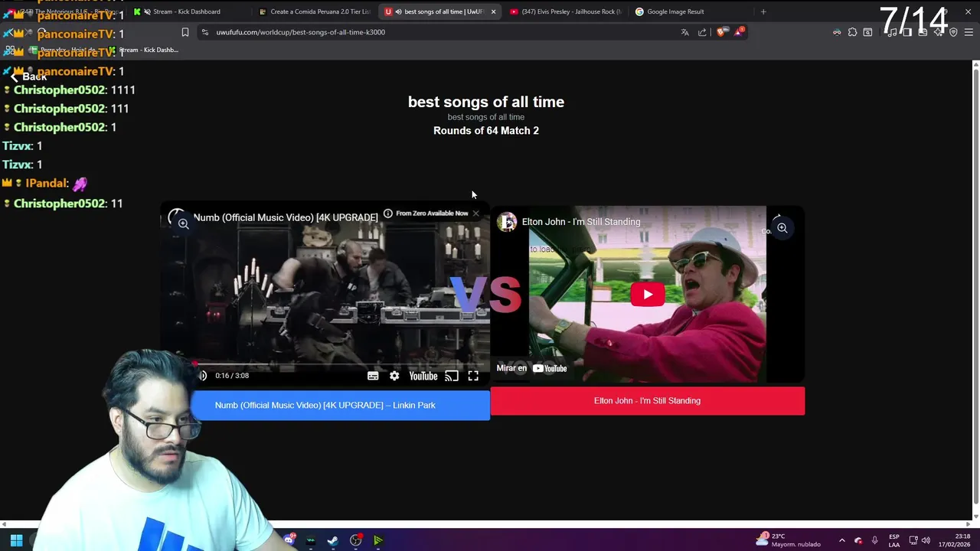Zoom the Elton John video with the magnifier icon
This screenshot has width=980, height=551.
coord(782,228)
